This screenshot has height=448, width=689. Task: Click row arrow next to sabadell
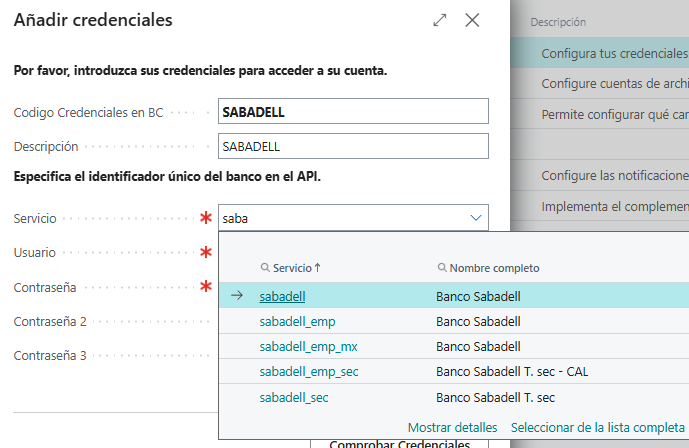237,296
